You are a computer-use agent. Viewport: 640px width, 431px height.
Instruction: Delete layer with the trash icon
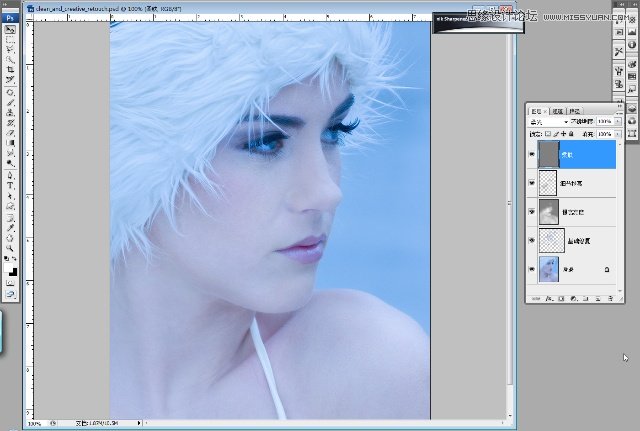611,299
